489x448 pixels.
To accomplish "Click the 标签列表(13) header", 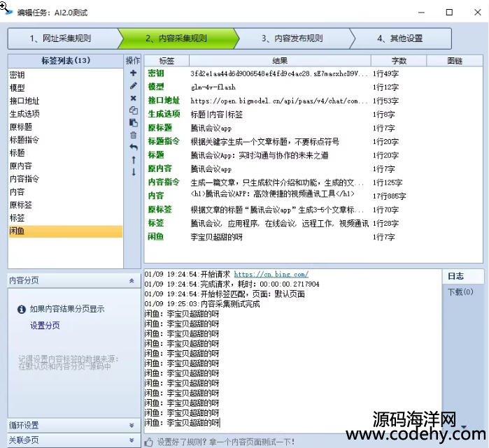I will (66, 60).
